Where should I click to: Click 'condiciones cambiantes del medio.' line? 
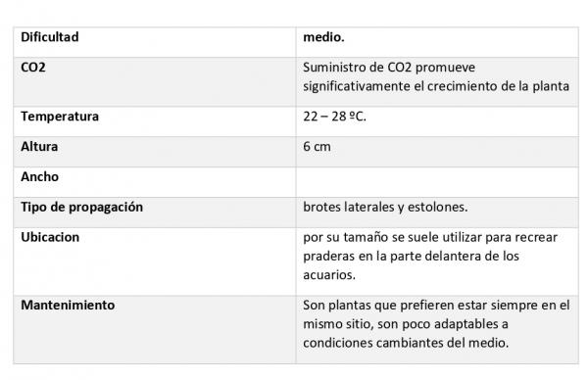click(x=406, y=344)
